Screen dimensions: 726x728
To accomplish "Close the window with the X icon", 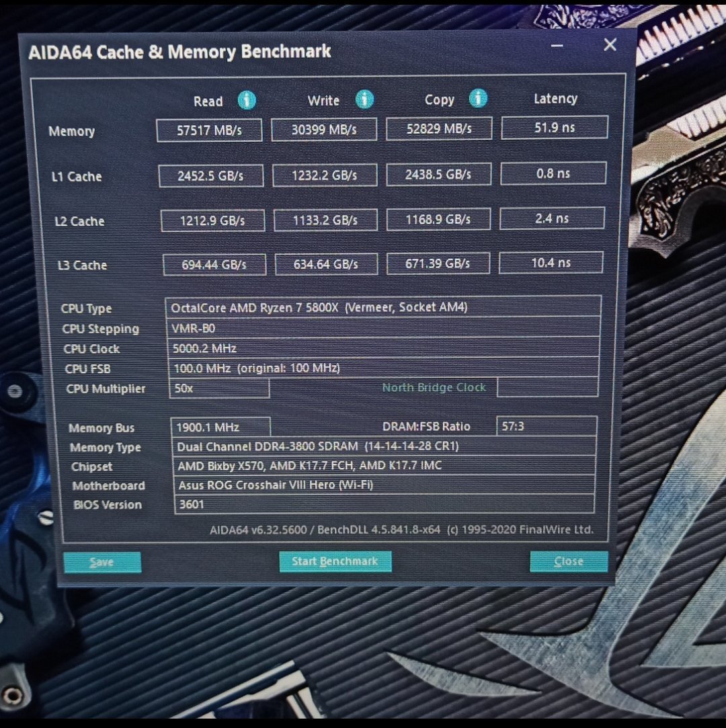I will pyautogui.click(x=610, y=44).
